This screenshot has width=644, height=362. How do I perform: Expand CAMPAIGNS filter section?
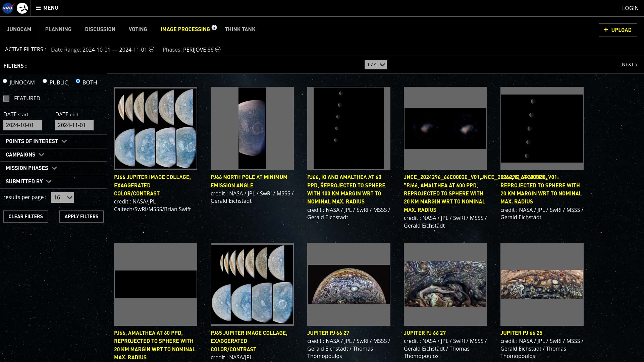[x=53, y=155]
